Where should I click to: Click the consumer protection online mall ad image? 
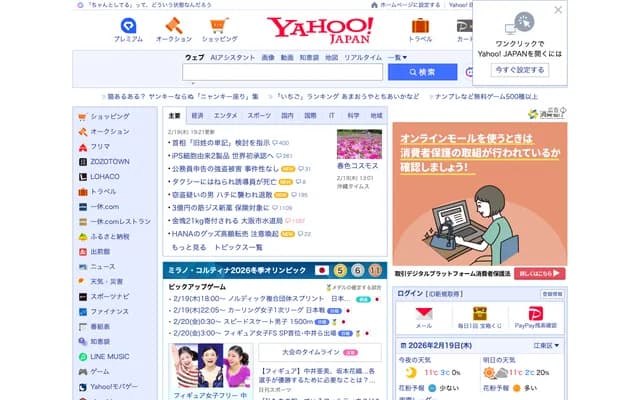click(480, 194)
